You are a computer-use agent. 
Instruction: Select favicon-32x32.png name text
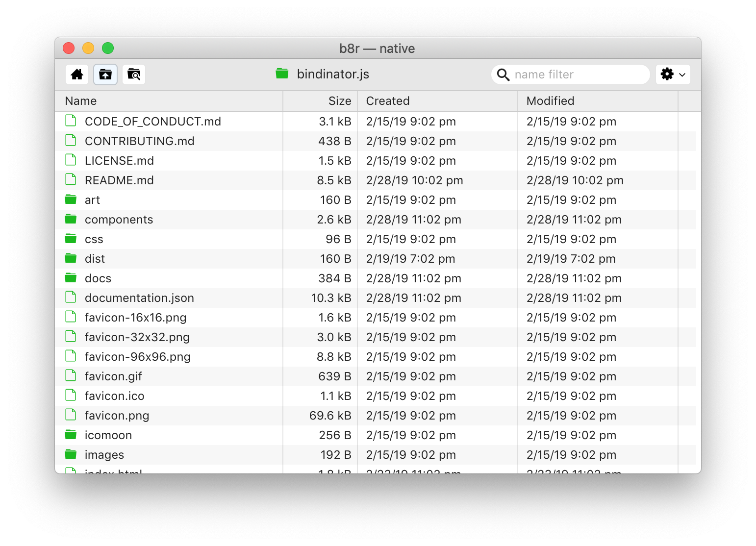point(137,337)
